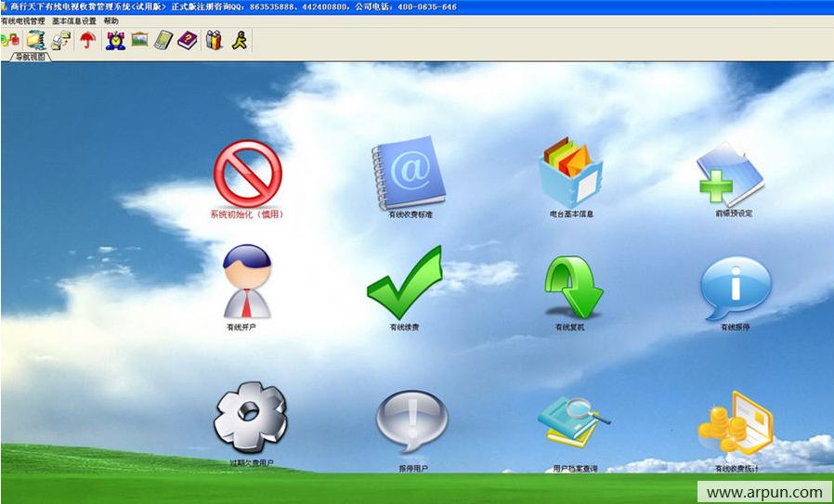The image size is (834, 504).
Task: Click the yellow running man toolbar icon
Action: 239,40
